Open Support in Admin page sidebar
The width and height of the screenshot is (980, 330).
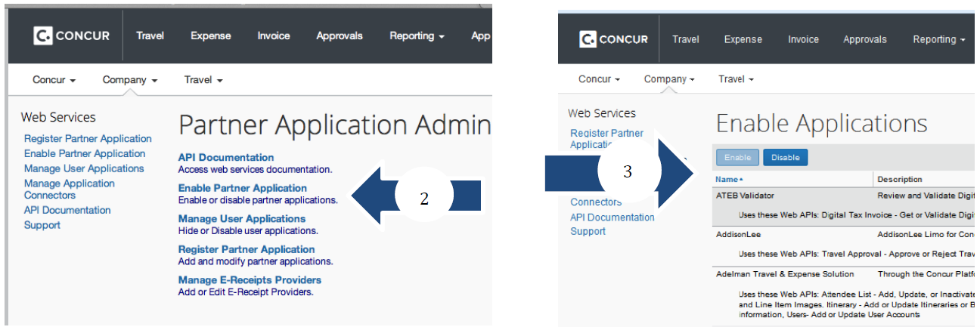[x=42, y=225]
